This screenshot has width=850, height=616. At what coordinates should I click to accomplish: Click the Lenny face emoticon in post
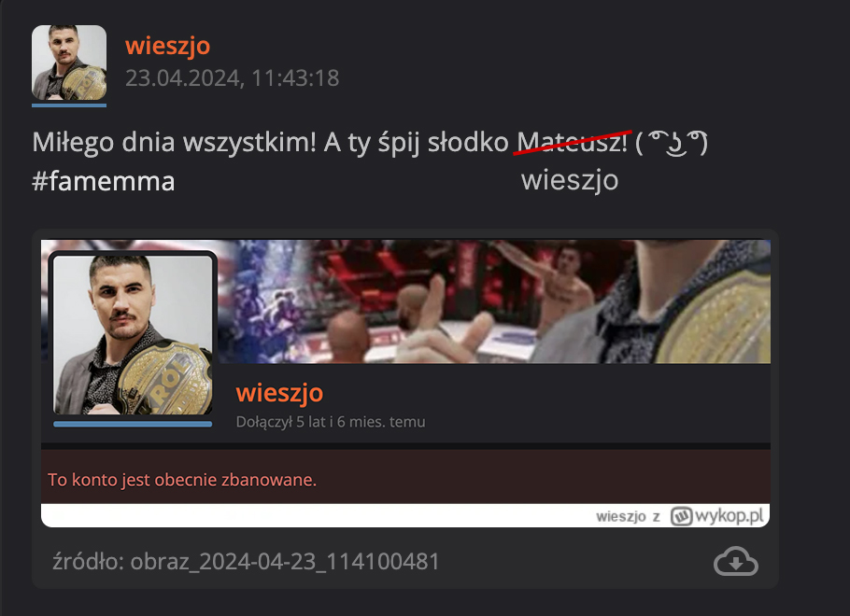671,143
